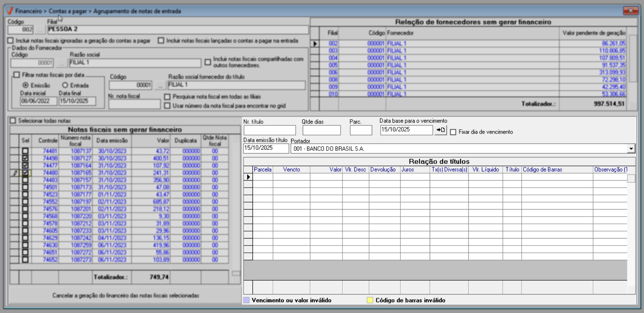Open title supplier lookup ellipsis button

(x=160, y=85)
